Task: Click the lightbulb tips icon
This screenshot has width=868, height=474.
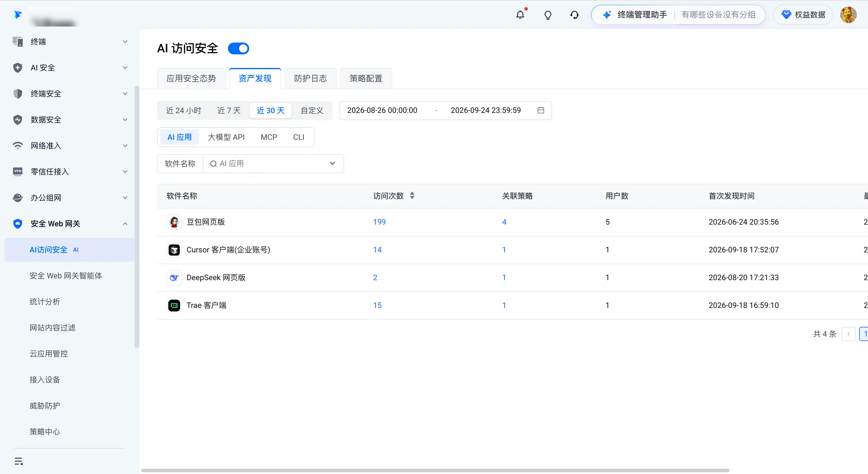Action: pos(548,15)
